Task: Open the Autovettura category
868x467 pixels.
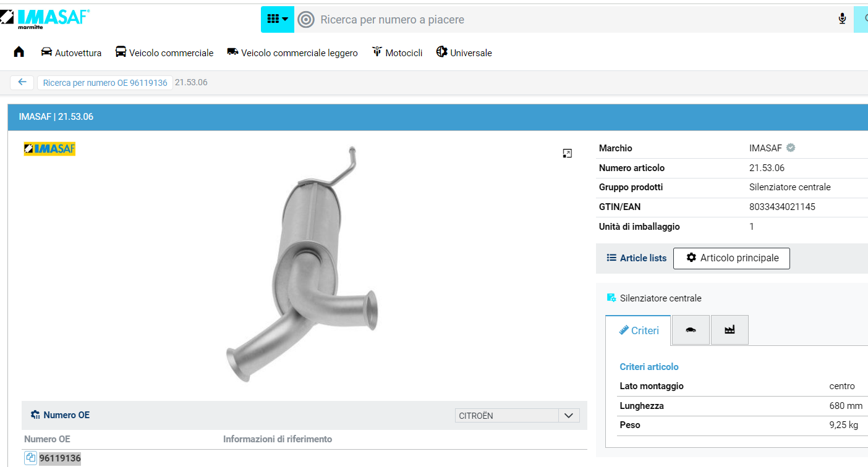Action: [71, 53]
